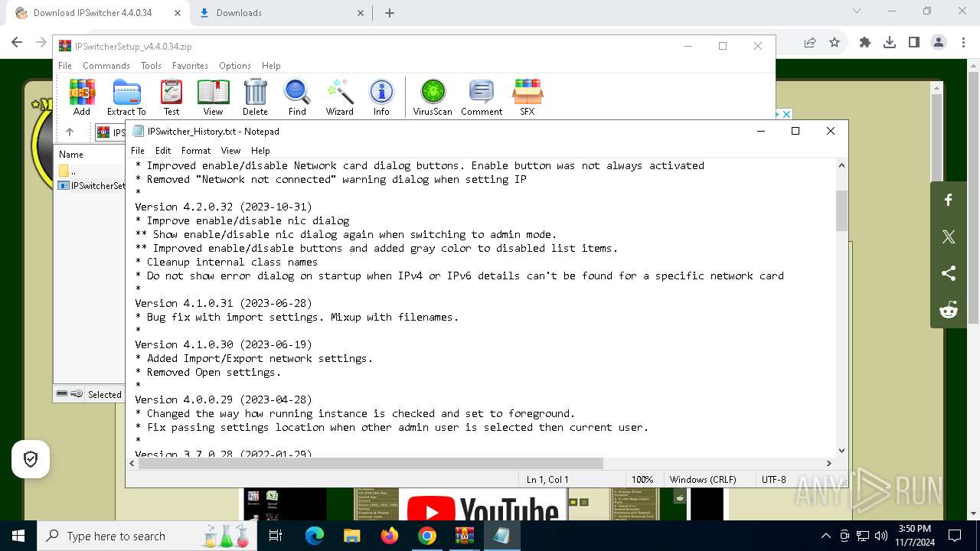The height and width of the screenshot is (551, 980).
Task: Click Notepad scroll down arrow
Action: 841,451
